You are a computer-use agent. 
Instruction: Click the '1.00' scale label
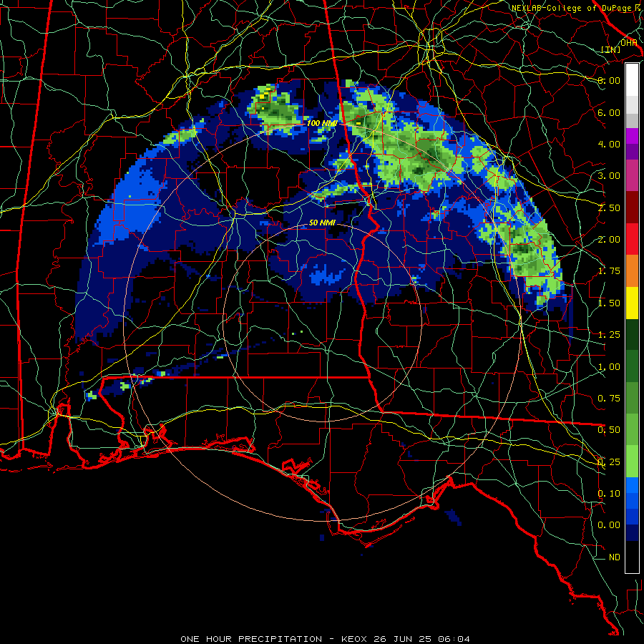(609, 367)
